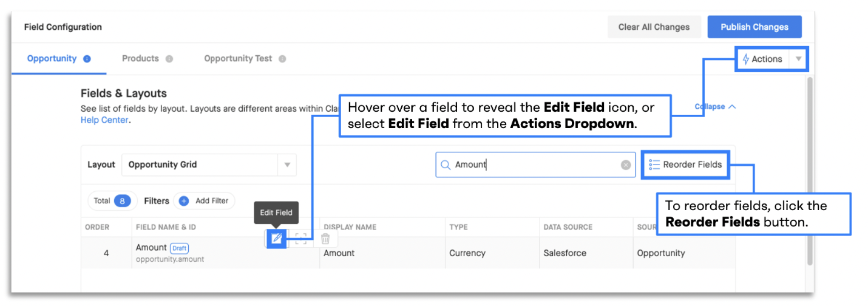868x306 pixels.
Task: Click the info icon beside Opportunity tab
Action: click(x=87, y=59)
